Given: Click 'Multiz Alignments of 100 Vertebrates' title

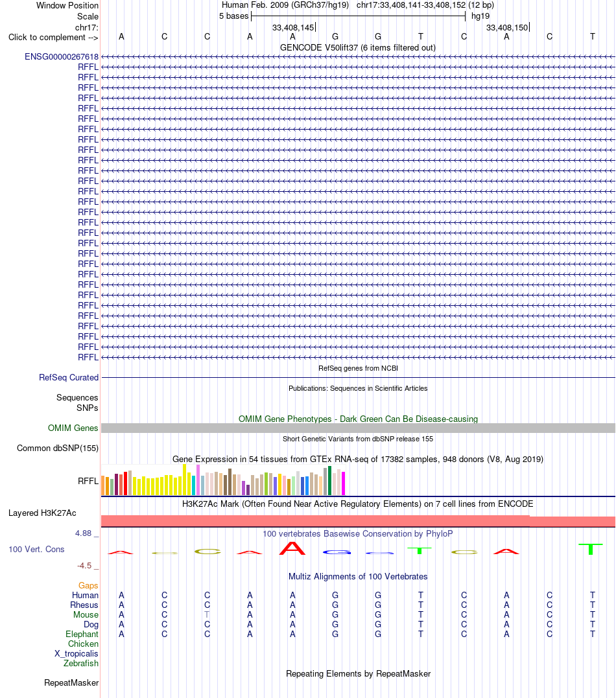Looking at the screenshot, I should pos(358,576).
